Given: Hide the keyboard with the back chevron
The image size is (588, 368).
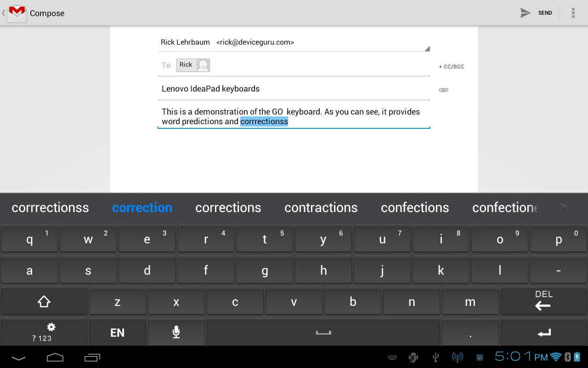Looking at the screenshot, I should 19,357.
